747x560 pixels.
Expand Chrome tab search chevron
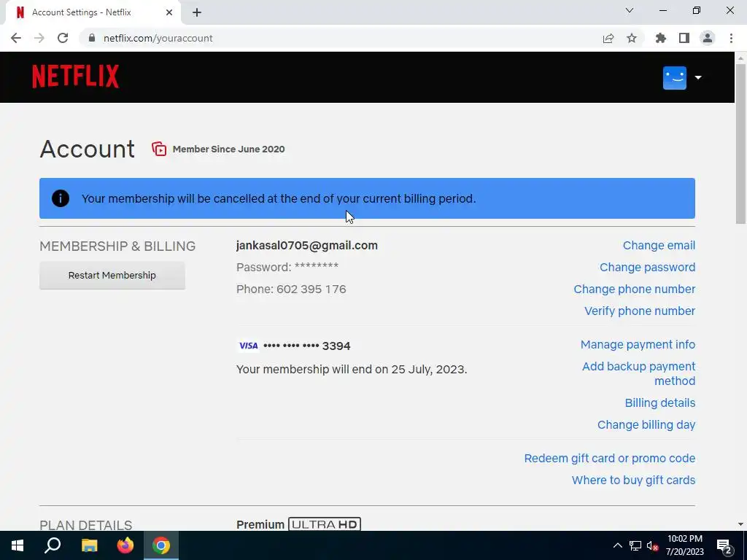point(630,10)
